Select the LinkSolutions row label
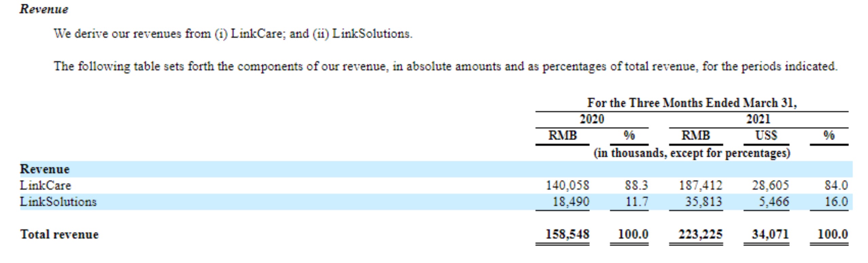The image size is (868, 263). tap(58, 202)
